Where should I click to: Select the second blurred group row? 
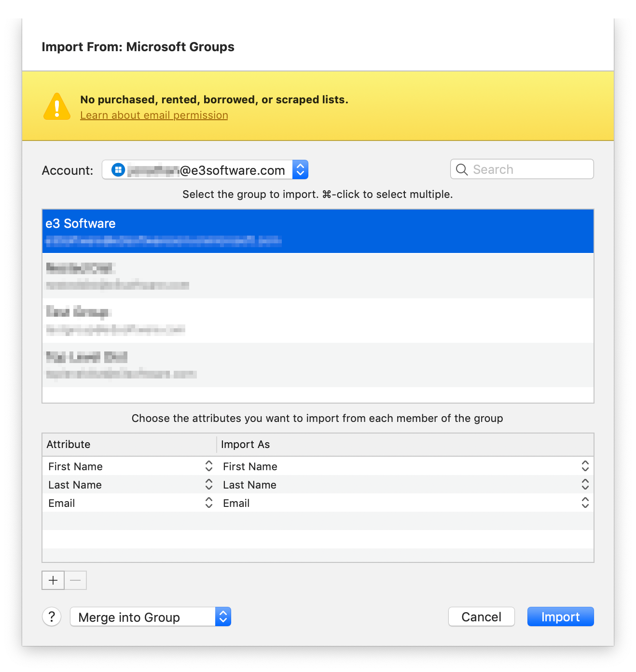point(318,276)
